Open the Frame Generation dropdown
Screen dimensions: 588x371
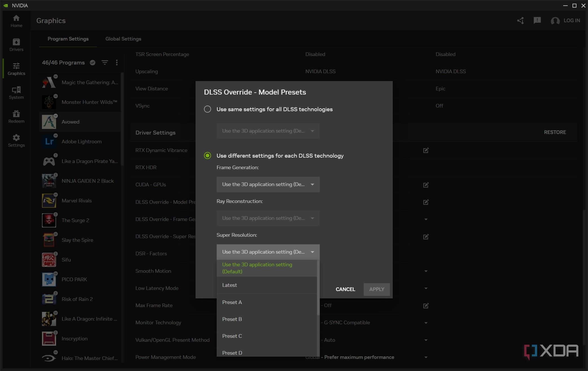[268, 184]
